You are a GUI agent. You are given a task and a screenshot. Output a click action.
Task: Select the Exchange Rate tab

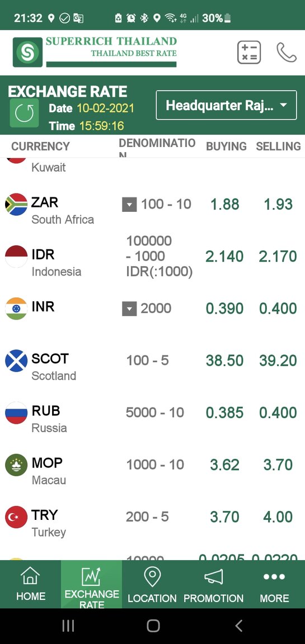point(92,584)
